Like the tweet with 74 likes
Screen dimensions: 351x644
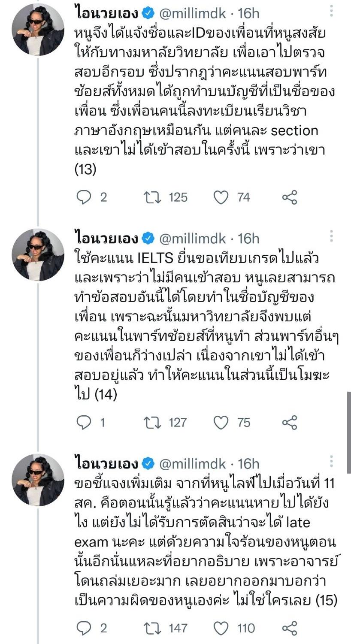click(x=221, y=197)
